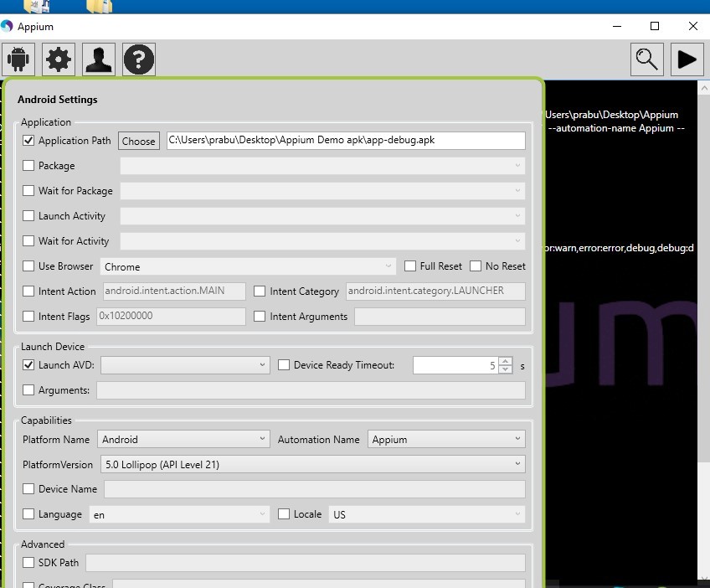Enable the Arguments checkbox under Launch Device
Image resolution: width=710 pixels, height=588 pixels.
click(x=28, y=389)
